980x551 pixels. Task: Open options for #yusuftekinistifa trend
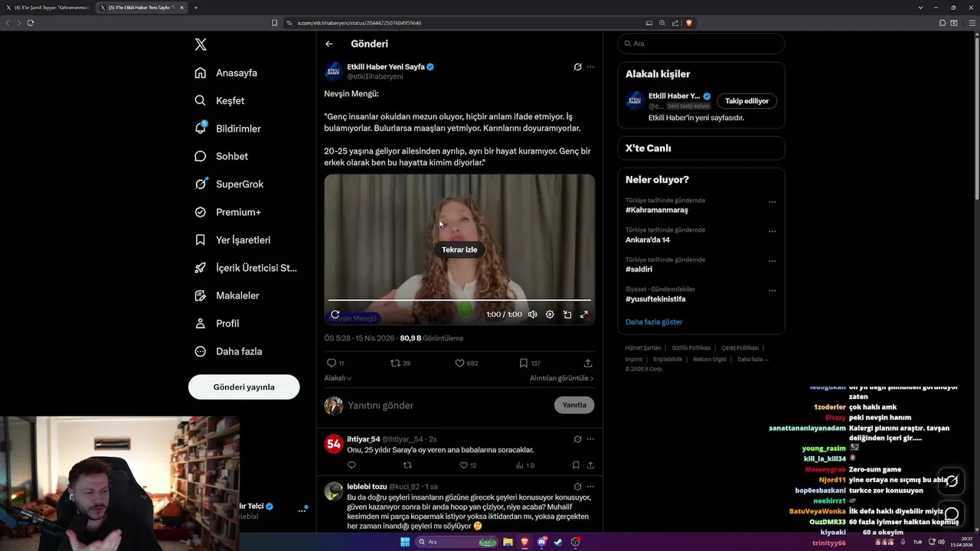772,291
